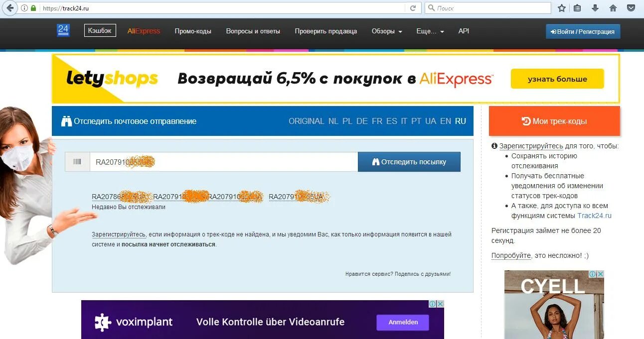Close the voximplant ad with X icon
The height and width of the screenshot is (339, 644).
[x=440, y=304]
